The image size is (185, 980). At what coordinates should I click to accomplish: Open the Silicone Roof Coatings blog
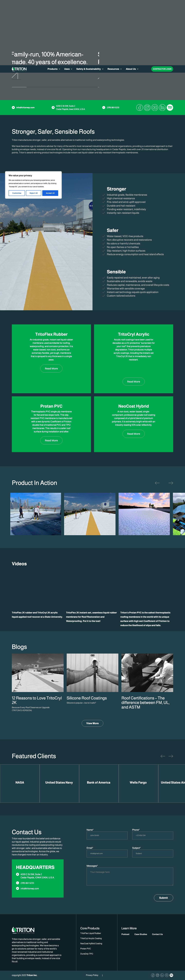87,698
